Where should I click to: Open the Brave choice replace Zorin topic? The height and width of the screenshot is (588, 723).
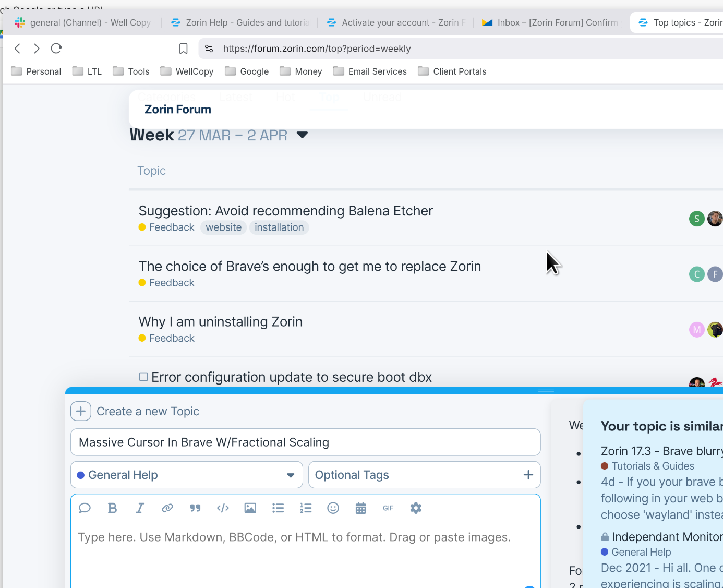click(x=310, y=266)
